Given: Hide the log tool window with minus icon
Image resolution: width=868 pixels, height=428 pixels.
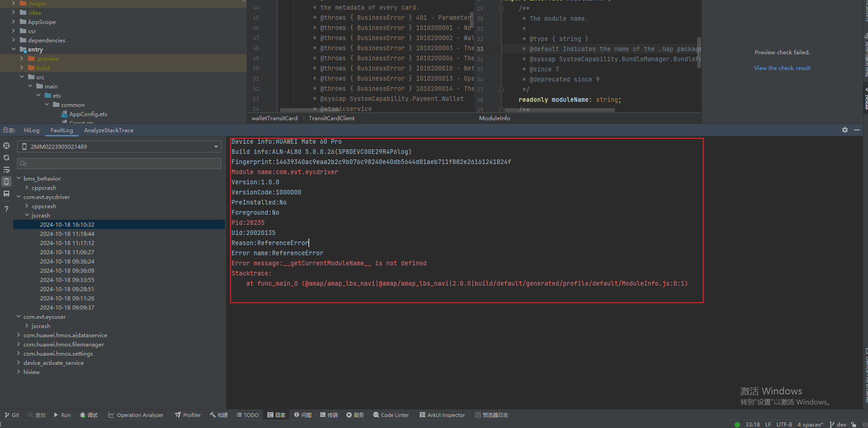Looking at the screenshot, I should pyautogui.click(x=857, y=130).
